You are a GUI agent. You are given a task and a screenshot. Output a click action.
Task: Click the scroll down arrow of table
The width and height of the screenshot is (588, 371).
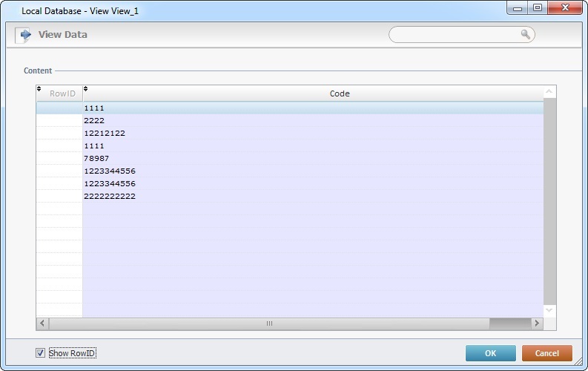tap(549, 310)
